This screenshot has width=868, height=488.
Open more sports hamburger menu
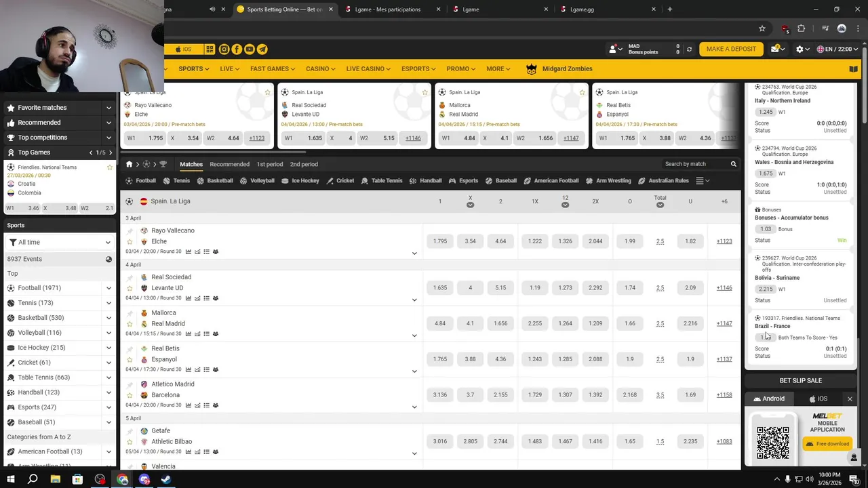[703, 181]
